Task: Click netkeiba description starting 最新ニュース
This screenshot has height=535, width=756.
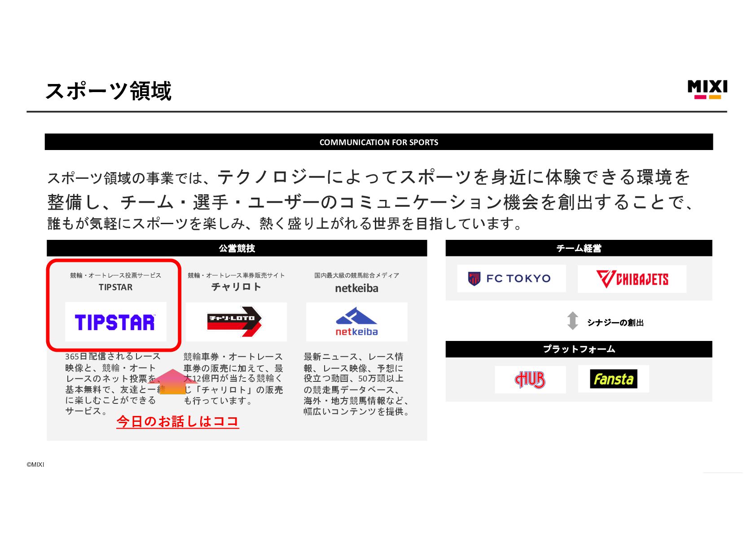Action: [x=356, y=384]
